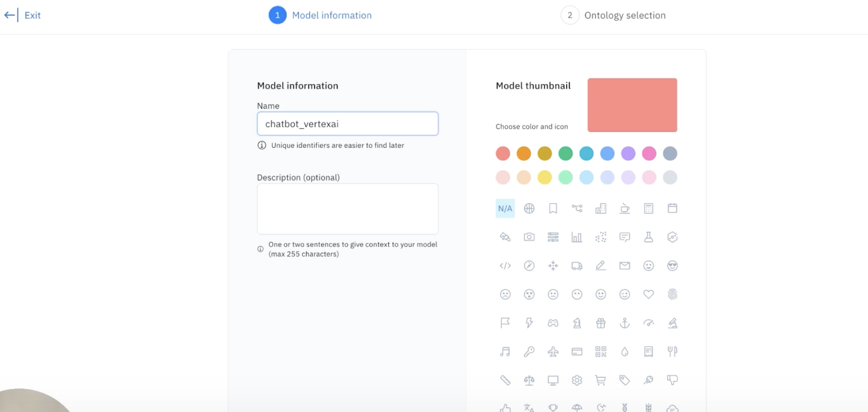Viewport: 868px width, 412px height.
Task: Choose the calculator icon
Action: click(649, 208)
